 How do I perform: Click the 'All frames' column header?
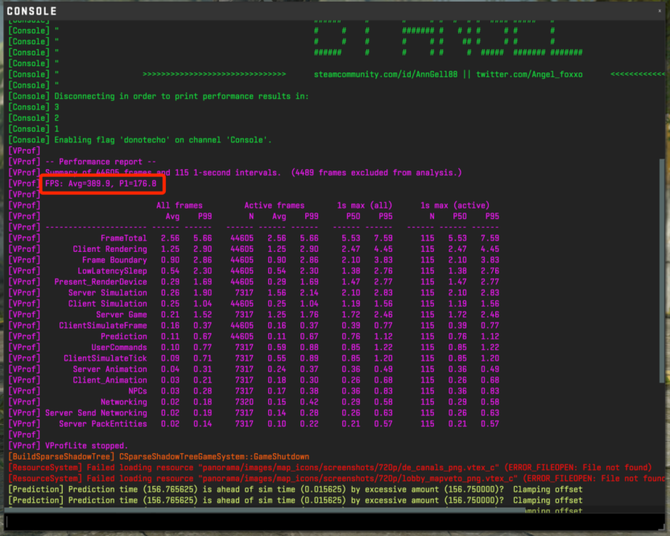coord(179,206)
